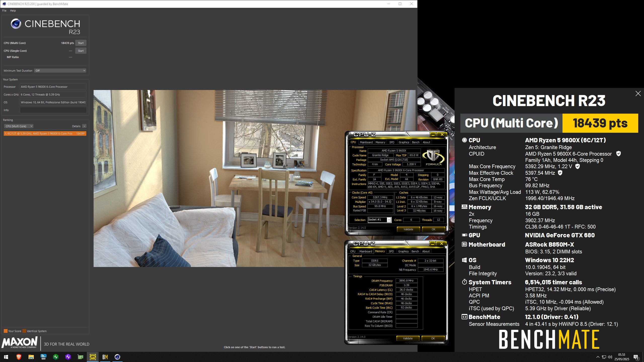The height and width of the screenshot is (362, 644).
Task: Open the Help menu in Cinebench
Action: [x=13, y=11]
